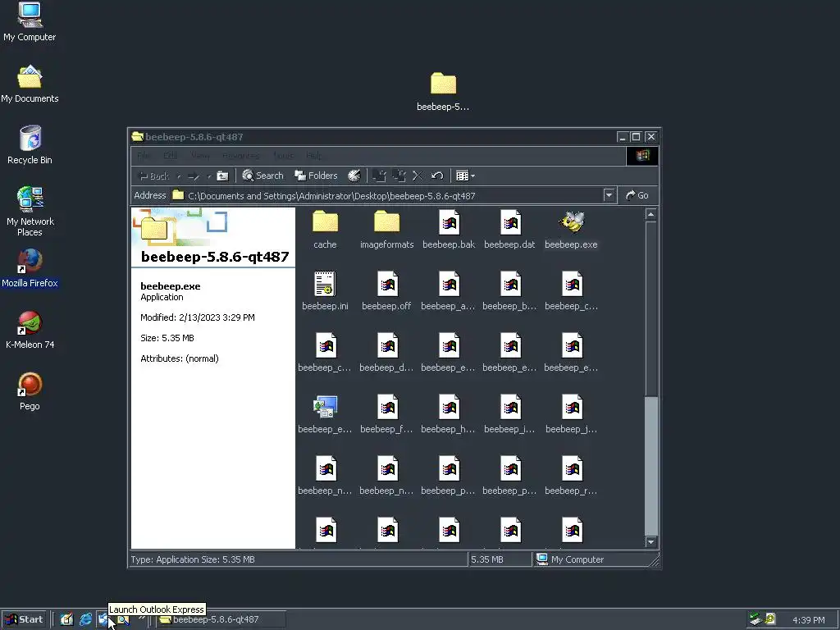Select the beebeep_r... file
Viewport: 840px width, 630px height.
tap(571, 477)
